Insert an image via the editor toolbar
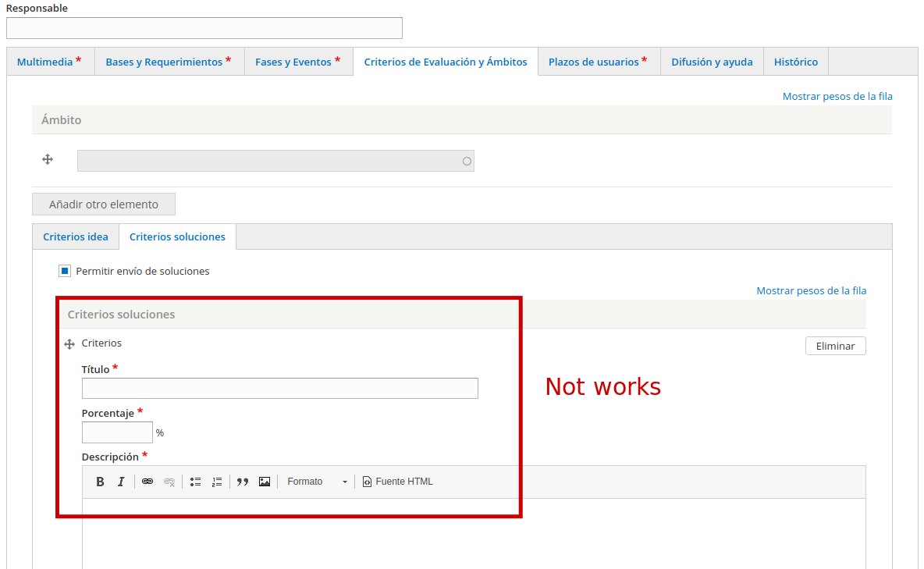924x569 pixels. 265,481
